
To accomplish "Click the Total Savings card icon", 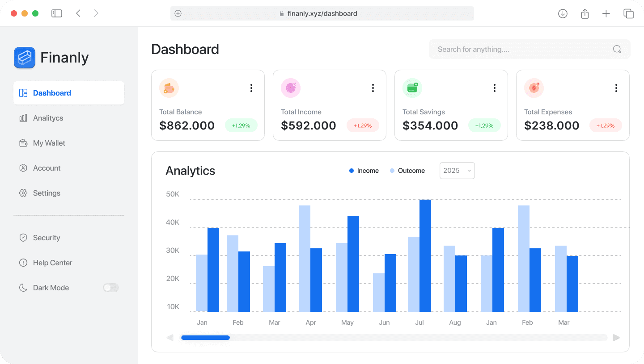I will coord(412,88).
